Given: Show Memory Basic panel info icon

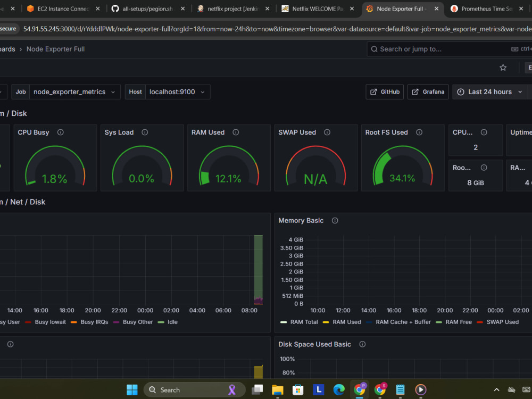Looking at the screenshot, I should [x=335, y=221].
